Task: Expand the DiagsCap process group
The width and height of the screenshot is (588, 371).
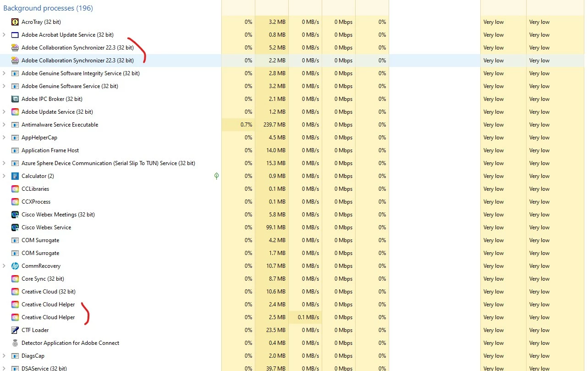Action: pos(4,356)
